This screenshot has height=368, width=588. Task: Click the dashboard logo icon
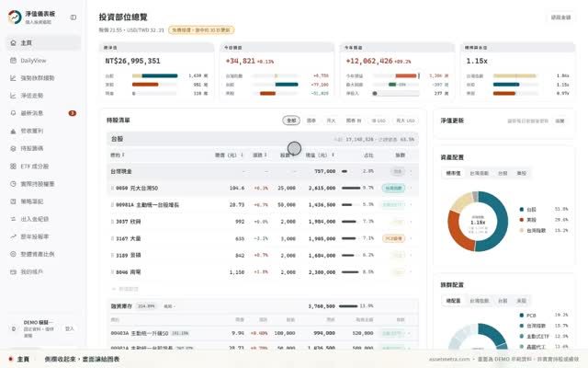tap(15, 17)
